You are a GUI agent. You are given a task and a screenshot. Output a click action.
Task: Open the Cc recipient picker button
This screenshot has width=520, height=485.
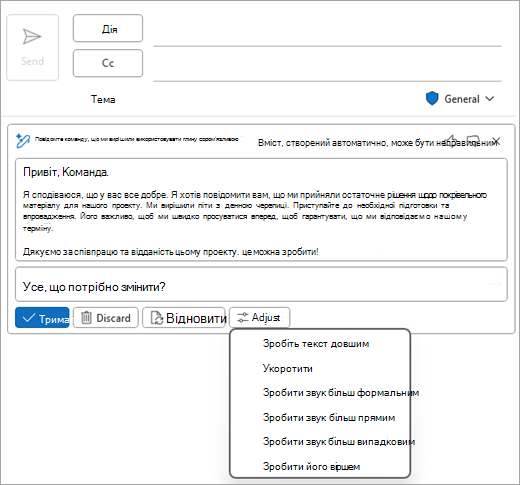[x=108, y=63]
